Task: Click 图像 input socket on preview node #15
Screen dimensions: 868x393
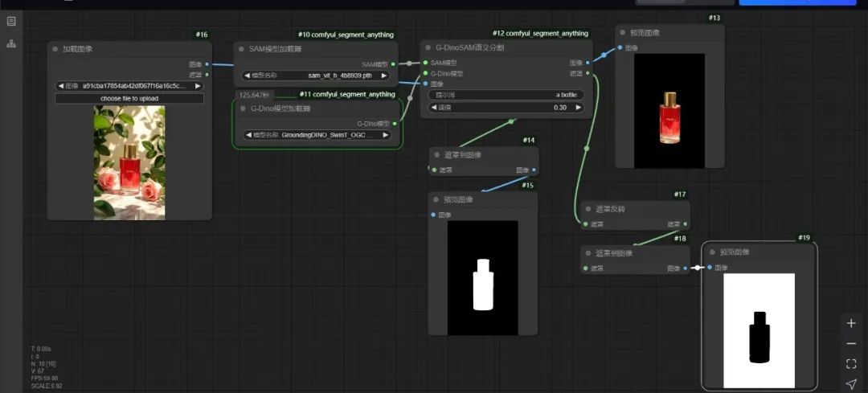Action: click(433, 215)
